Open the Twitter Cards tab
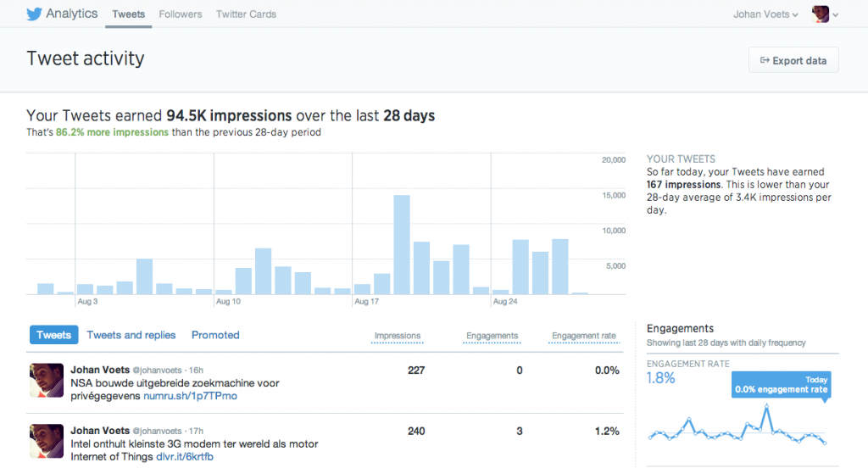The image size is (868, 468). (246, 14)
